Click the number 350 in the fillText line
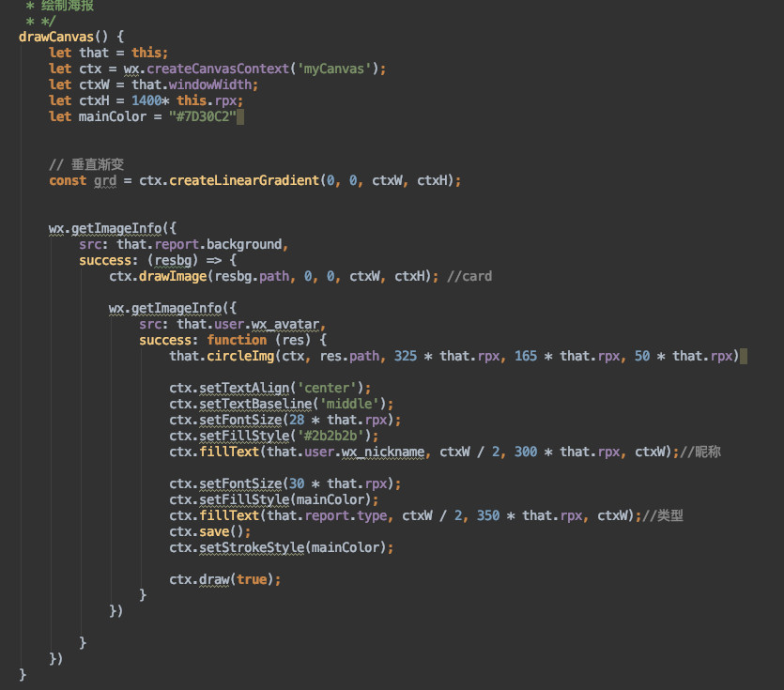Image resolution: width=784 pixels, height=690 pixels. pos(488,516)
